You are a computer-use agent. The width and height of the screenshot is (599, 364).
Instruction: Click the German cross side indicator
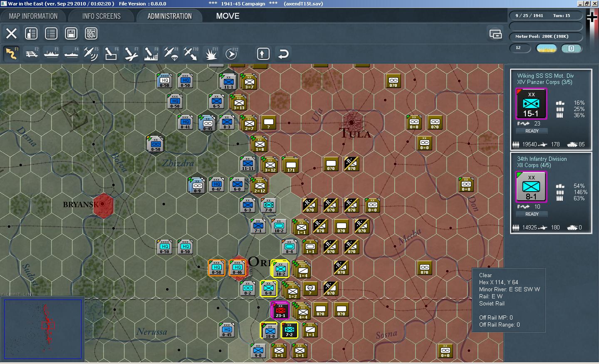coord(592,17)
